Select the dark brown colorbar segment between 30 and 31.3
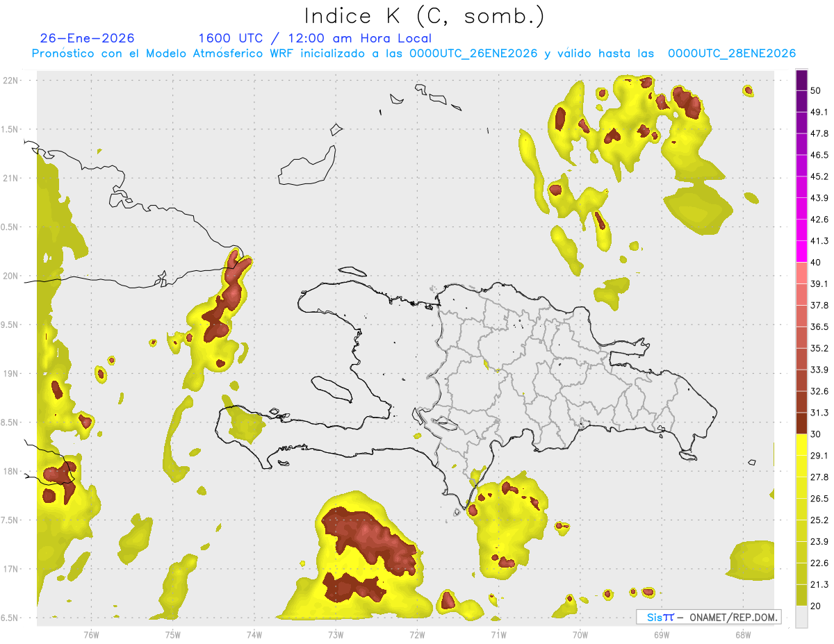 (801, 424)
